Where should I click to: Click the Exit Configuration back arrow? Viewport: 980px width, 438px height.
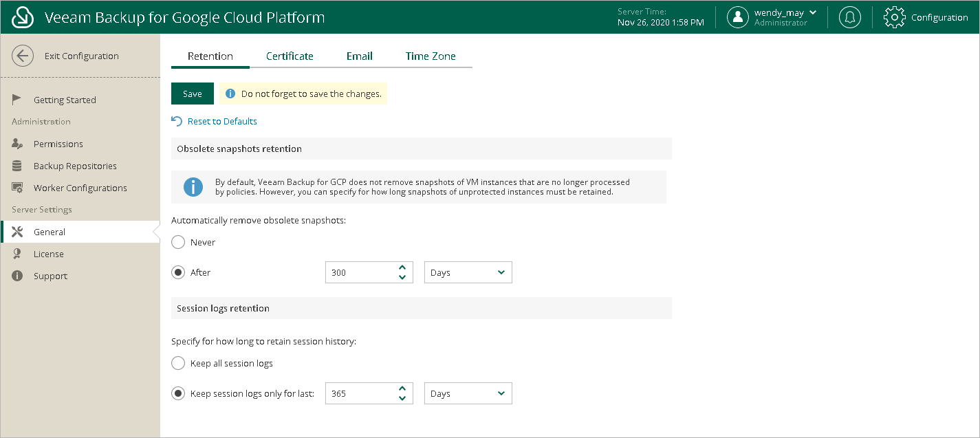[x=23, y=56]
